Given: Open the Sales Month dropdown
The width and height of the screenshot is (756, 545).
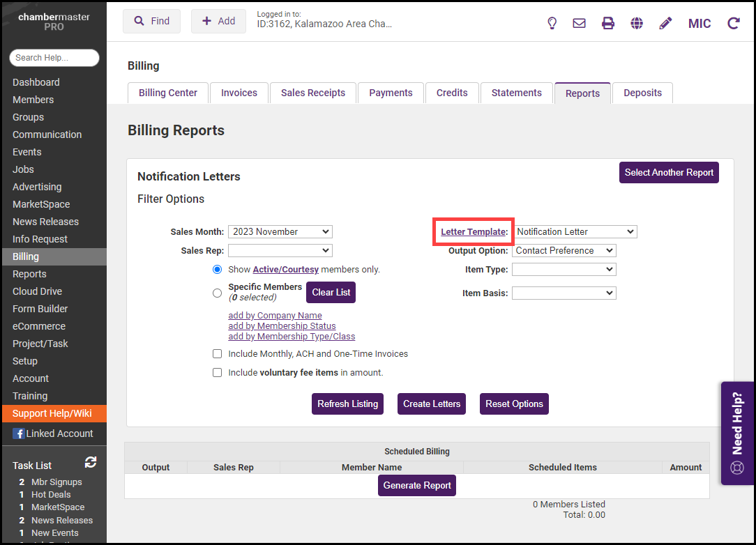Looking at the screenshot, I should pyautogui.click(x=280, y=232).
